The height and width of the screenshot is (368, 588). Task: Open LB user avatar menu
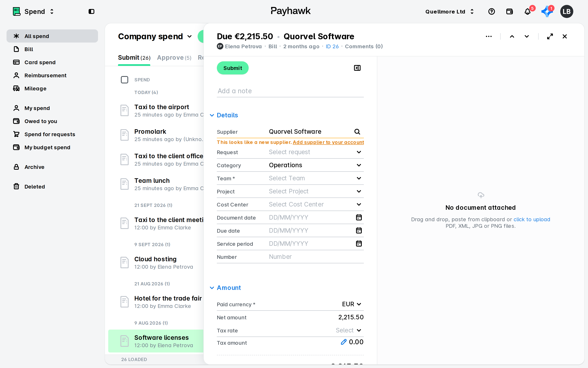click(566, 11)
